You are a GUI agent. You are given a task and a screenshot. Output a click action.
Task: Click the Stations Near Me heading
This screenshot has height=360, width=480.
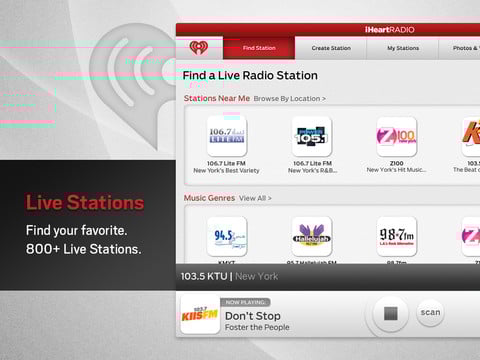[217, 98]
